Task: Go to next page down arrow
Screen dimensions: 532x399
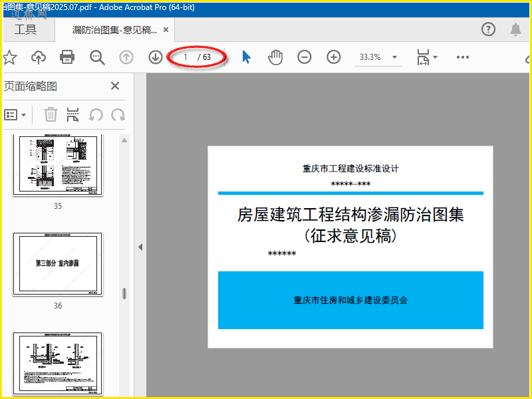Action: click(x=156, y=57)
